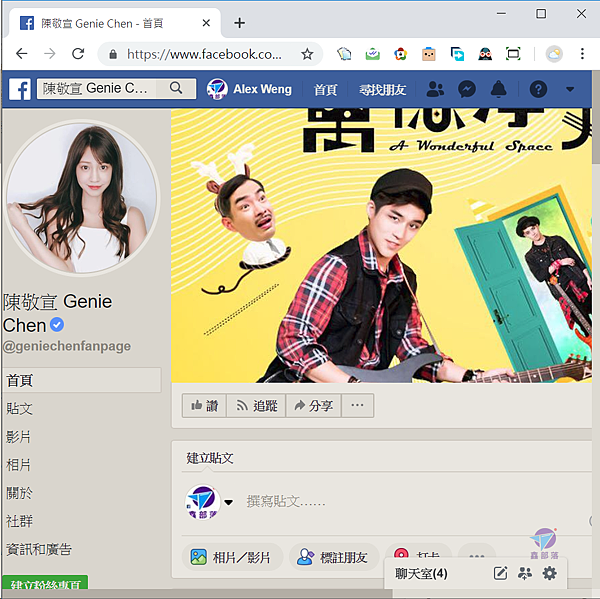Go forward with the browser forward arrow
This screenshot has width=600, height=599.
[50, 54]
